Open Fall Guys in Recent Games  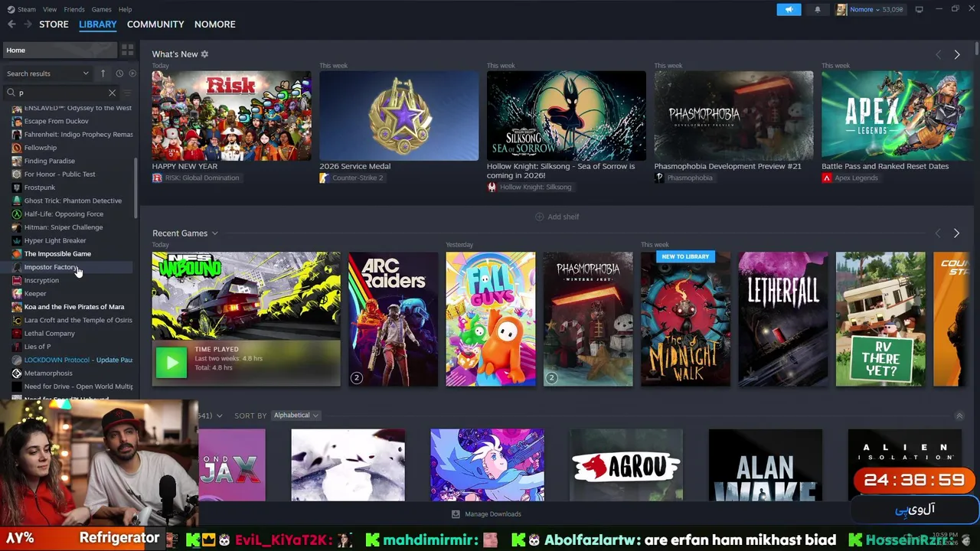click(491, 319)
